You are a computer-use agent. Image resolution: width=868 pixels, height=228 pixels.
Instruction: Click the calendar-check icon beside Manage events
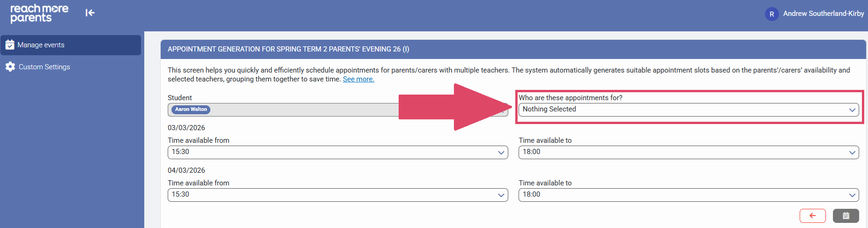pyautogui.click(x=10, y=45)
